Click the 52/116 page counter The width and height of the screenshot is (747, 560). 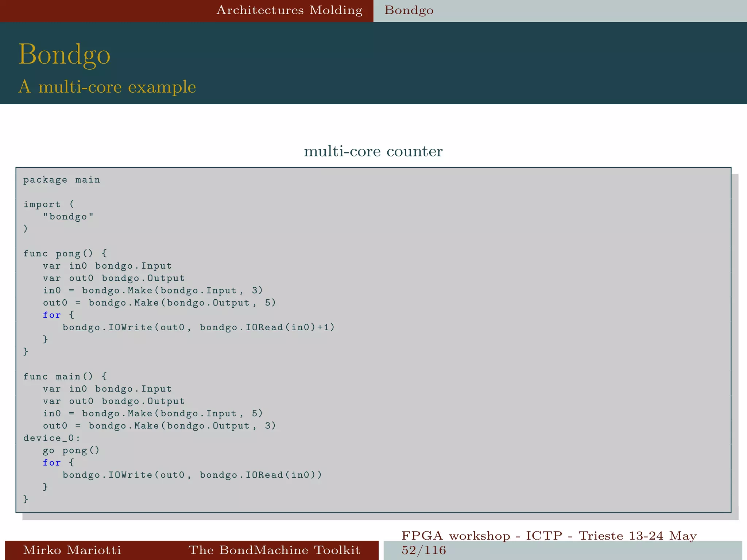424,550
